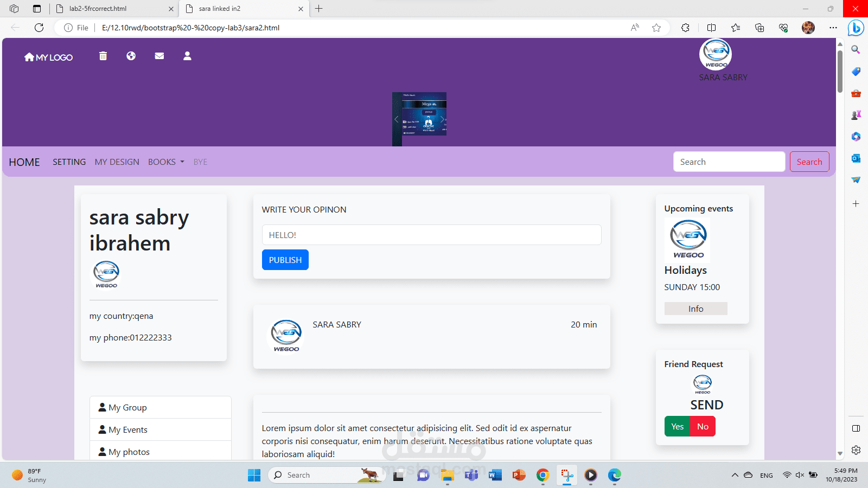
Task: Open SETTING in the navbar
Action: pos(69,162)
